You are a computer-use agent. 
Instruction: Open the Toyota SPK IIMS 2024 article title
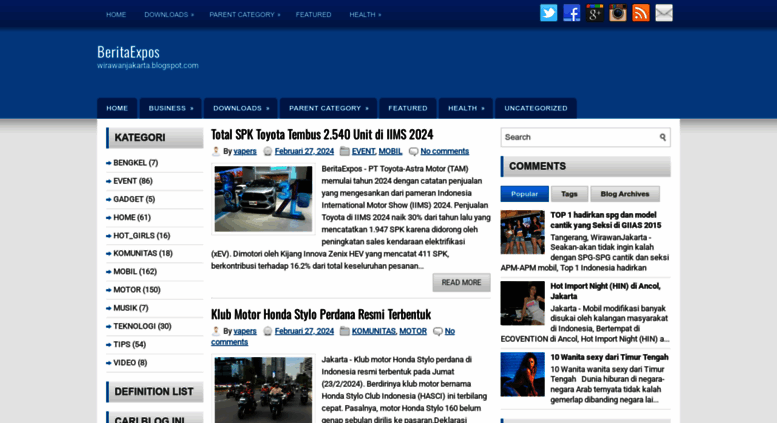[x=322, y=134]
